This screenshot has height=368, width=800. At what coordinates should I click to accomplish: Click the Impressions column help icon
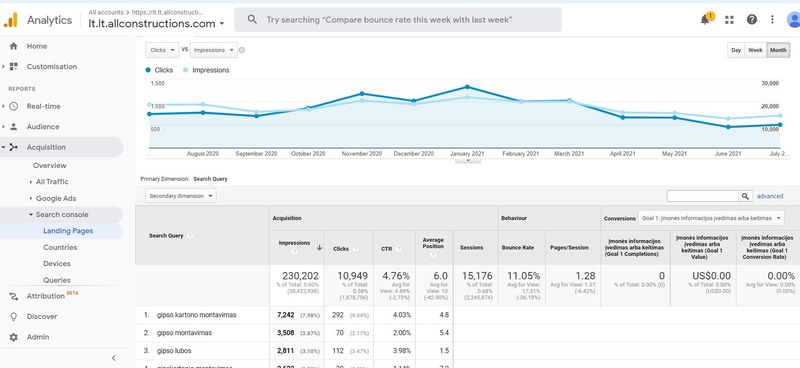click(294, 252)
